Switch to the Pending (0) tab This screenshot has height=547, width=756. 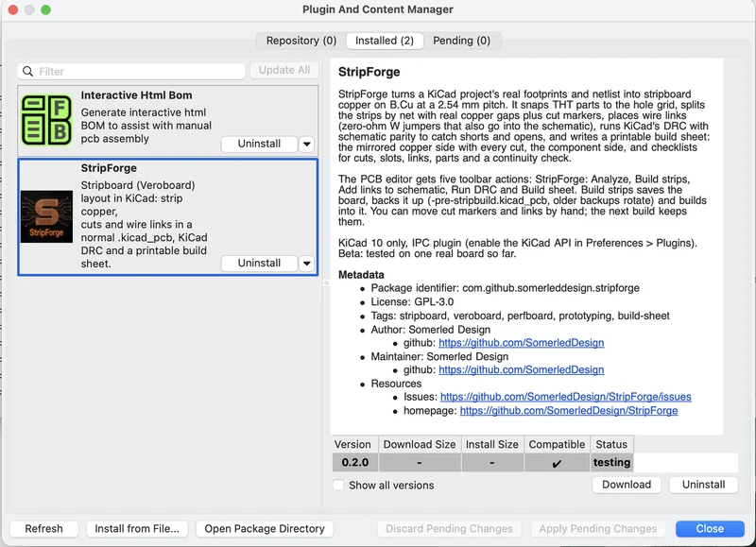click(461, 41)
